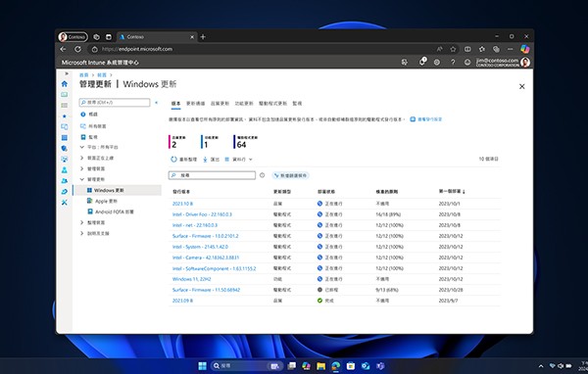Open settings gear in Intune header
This screenshot has width=588, height=374.
(x=437, y=63)
